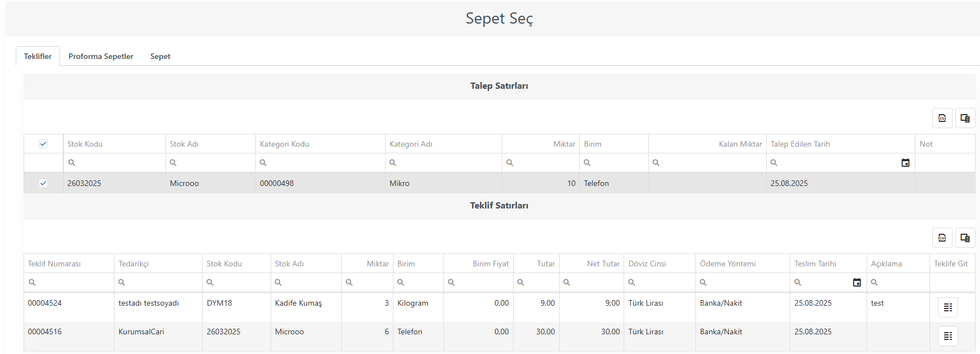Open calendar picker in Talep Edilen Tarih filter
The image size is (980, 354).
pyautogui.click(x=905, y=163)
